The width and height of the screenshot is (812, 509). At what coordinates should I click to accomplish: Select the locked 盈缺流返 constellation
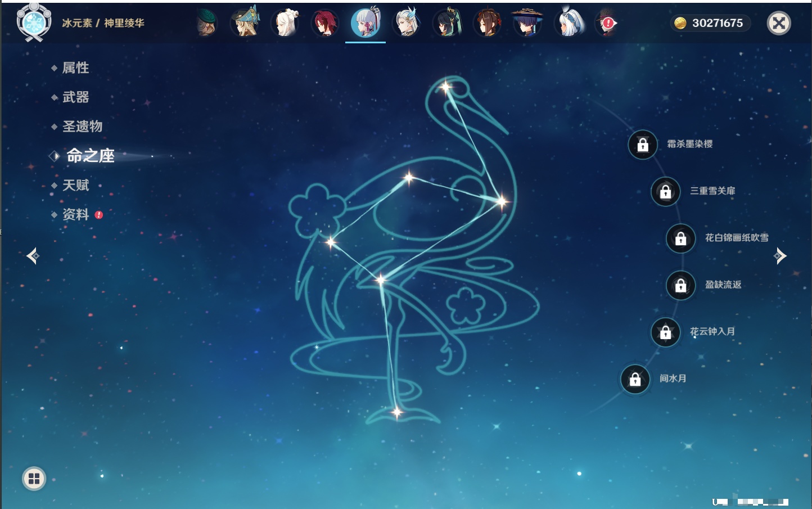pyautogui.click(x=680, y=285)
